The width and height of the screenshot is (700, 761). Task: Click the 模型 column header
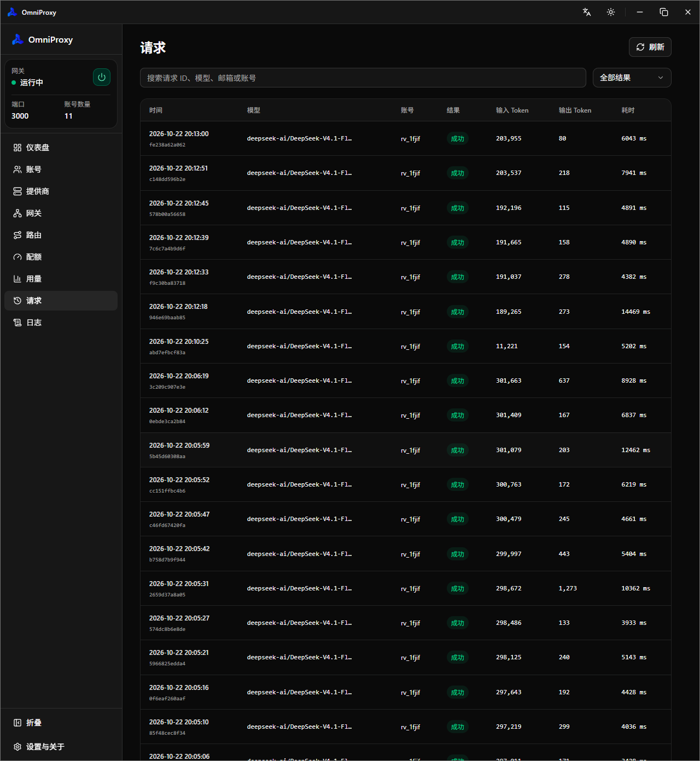tap(254, 110)
